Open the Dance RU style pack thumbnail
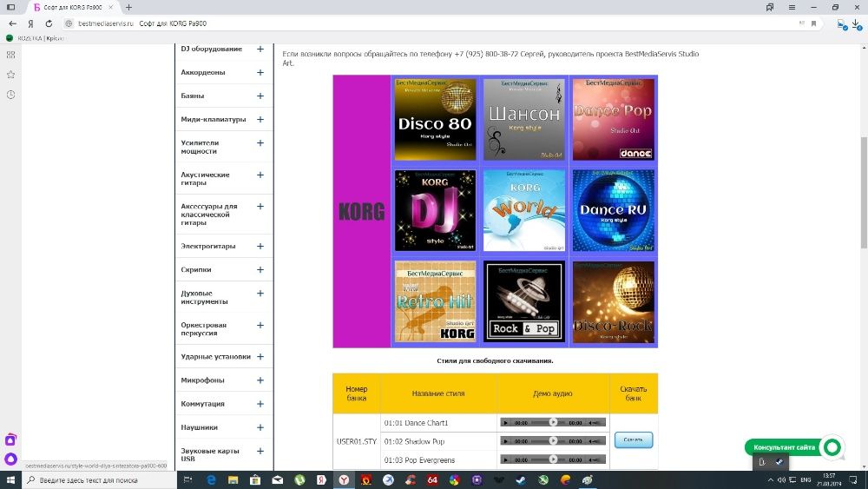Image resolution: width=868 pixels, height=489 pixels. click(614, 210)
